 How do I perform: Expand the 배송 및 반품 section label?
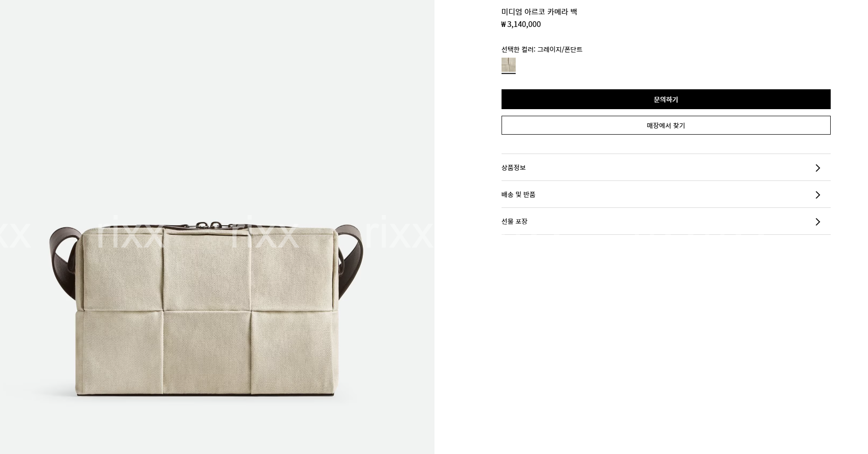(518, 195)
